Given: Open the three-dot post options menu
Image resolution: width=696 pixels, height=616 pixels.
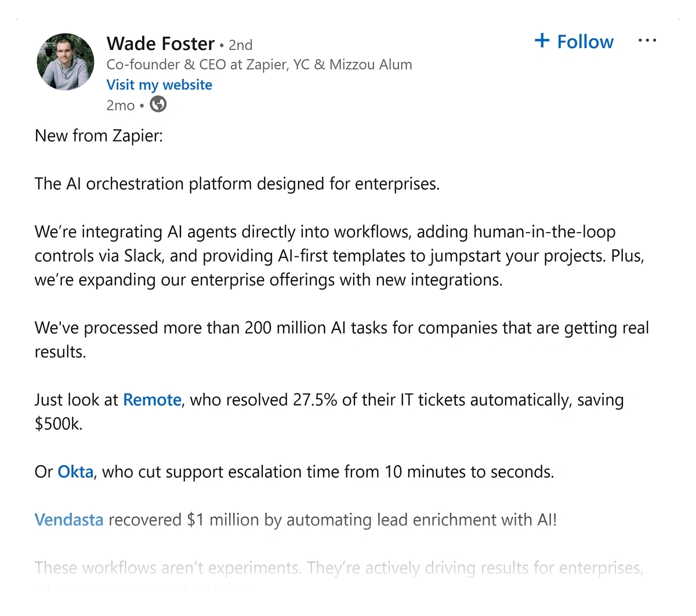Looking at the screenshot, I should tap(647, 41).
